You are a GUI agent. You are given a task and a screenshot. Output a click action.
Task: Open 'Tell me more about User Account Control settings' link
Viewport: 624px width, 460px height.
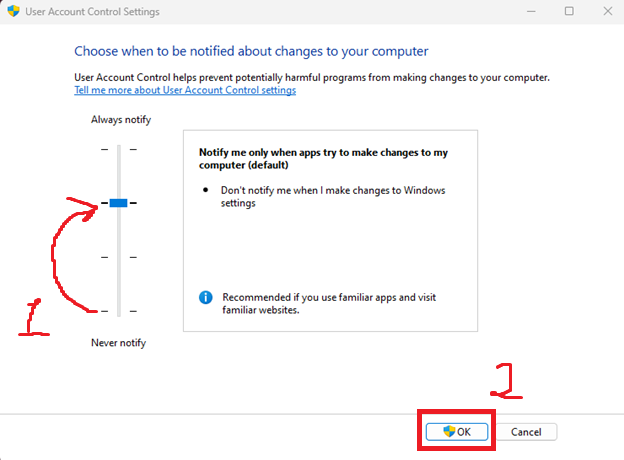(x=185, y=90)
